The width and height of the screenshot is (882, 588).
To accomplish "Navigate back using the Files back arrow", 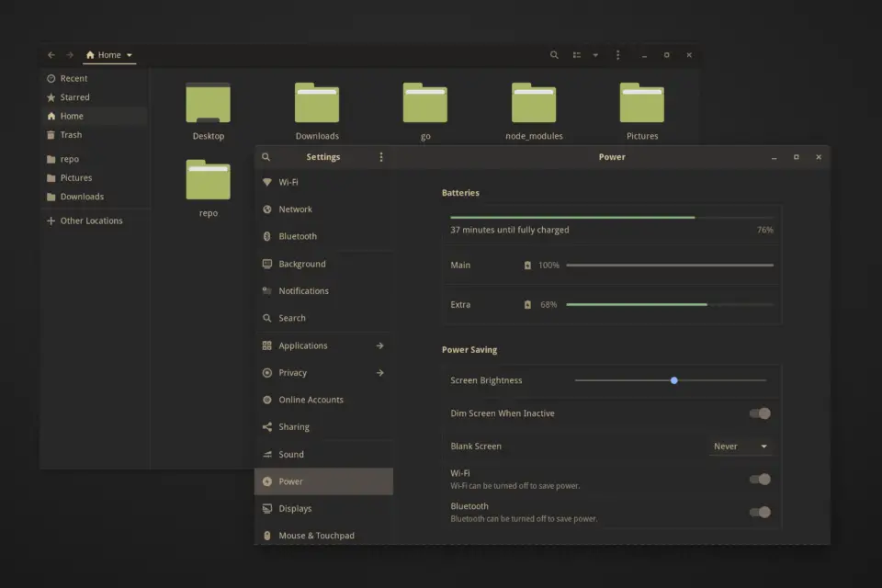I will tap(51, 55).
